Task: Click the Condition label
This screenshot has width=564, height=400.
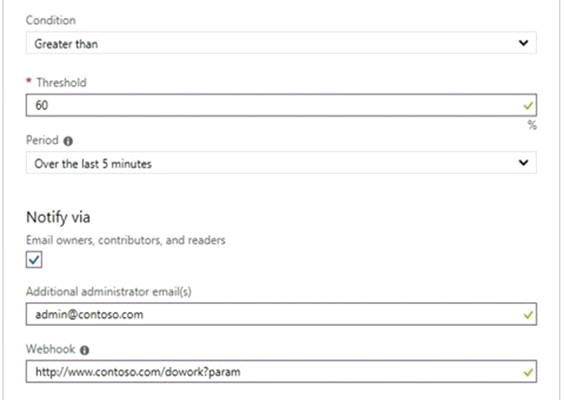Action: tap(51, 20)
